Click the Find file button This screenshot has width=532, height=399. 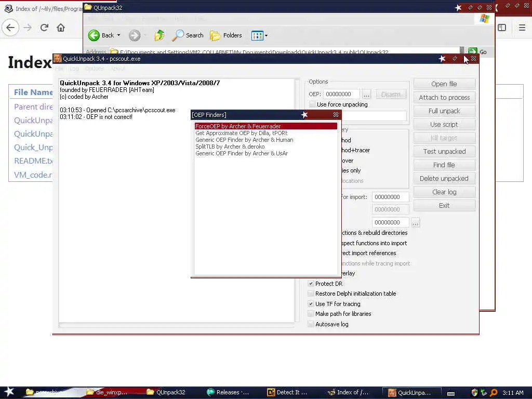pyautogui.click(x=444, y=165)
